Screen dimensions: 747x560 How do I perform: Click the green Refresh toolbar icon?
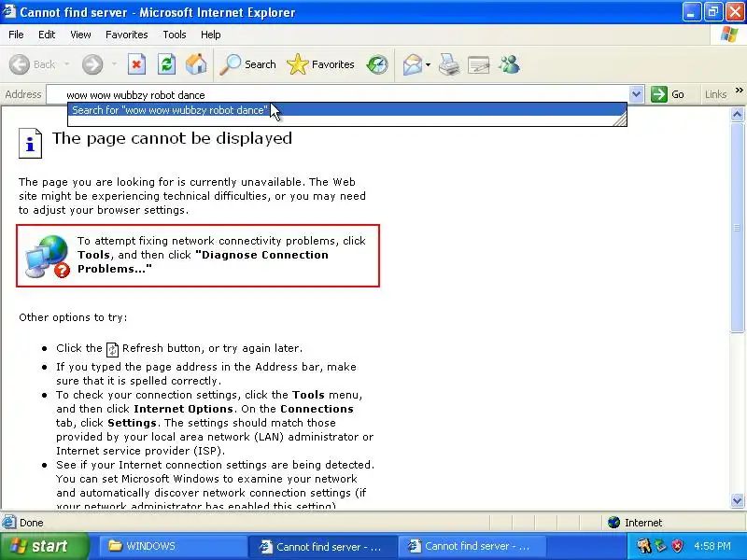(x=167, y=64)
